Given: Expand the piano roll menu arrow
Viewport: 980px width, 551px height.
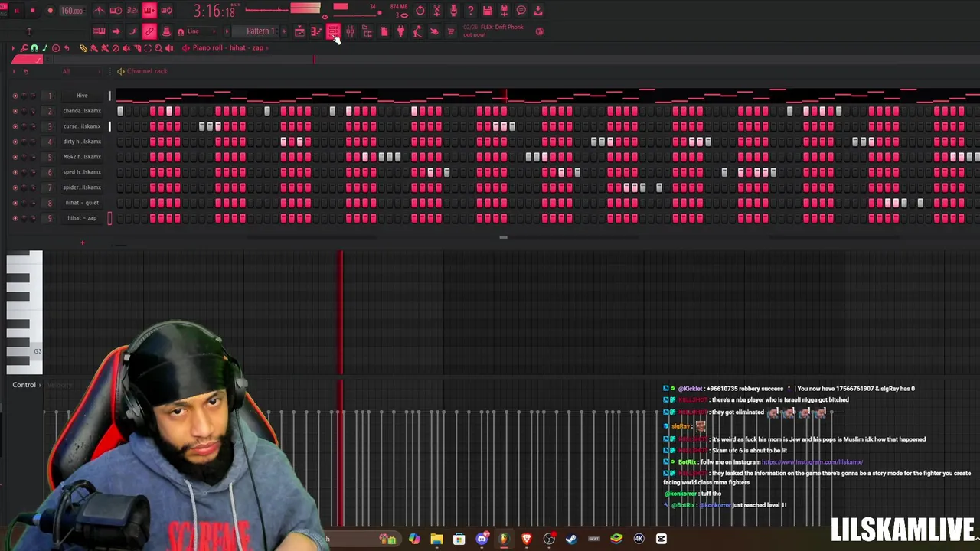Looking at the screenshot, I should [x=13, y=48].
